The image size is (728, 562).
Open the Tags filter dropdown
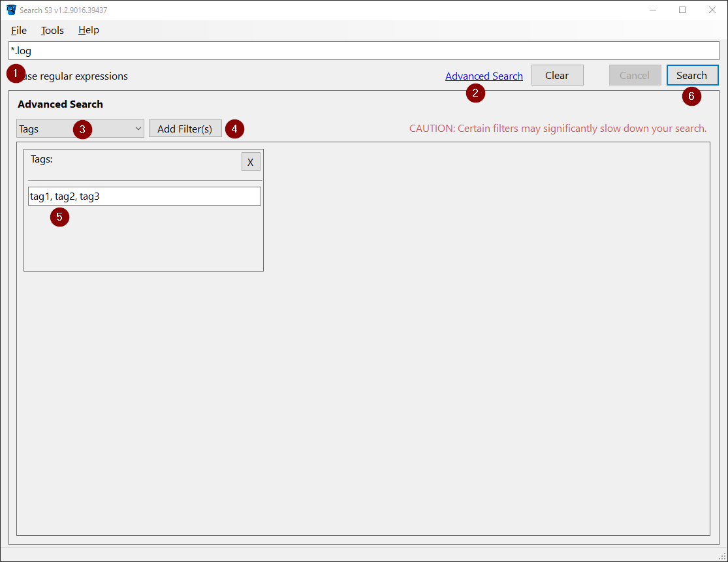coord(80,129)
